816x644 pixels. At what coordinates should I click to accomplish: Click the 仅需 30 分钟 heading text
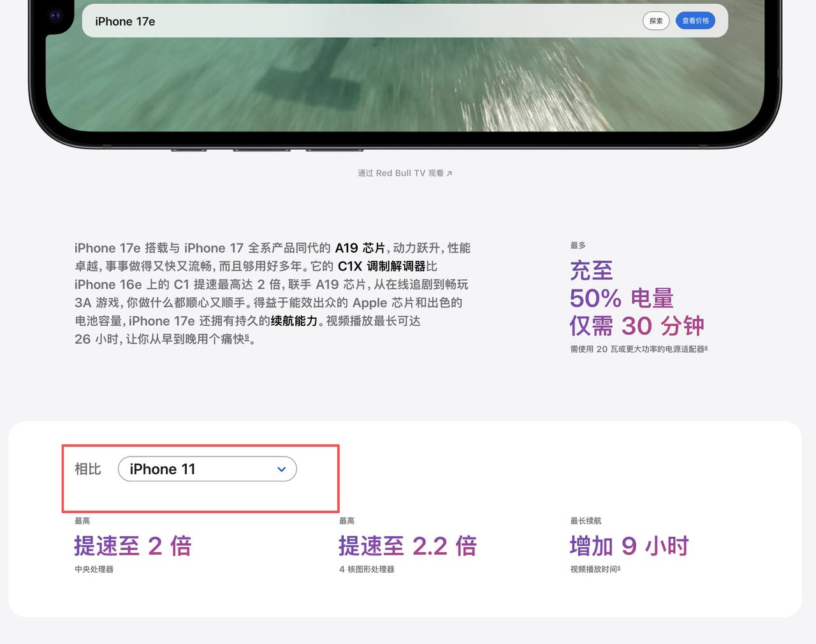point(637,326)
